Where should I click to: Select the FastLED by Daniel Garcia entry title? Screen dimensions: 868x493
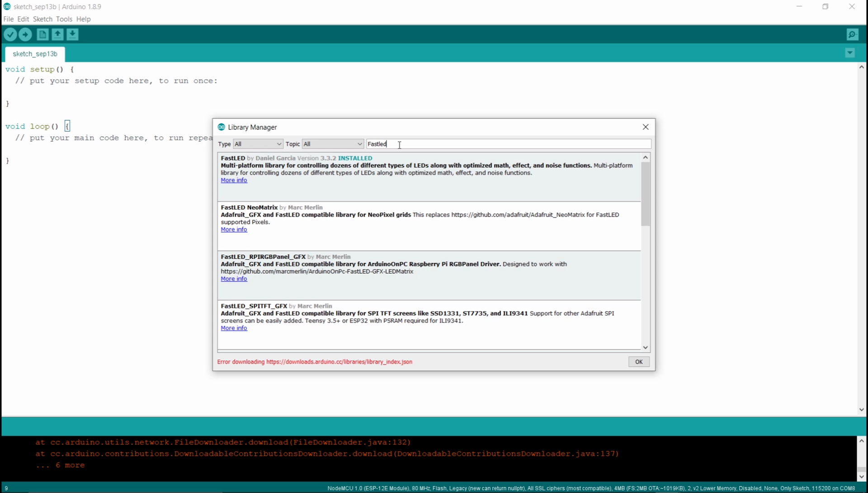(x=233, y=158)
